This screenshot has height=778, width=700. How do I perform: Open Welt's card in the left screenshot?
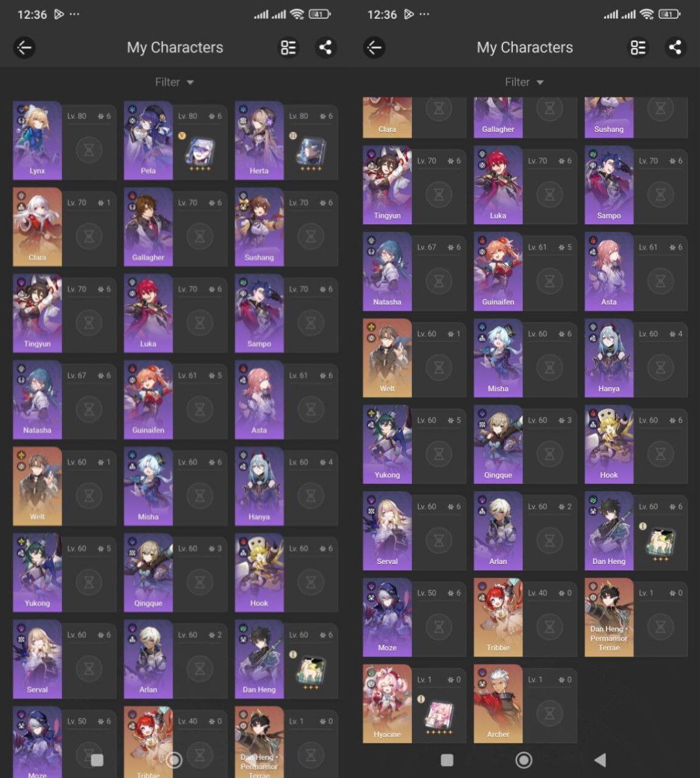pyautogui.click(x=64, y=486)
